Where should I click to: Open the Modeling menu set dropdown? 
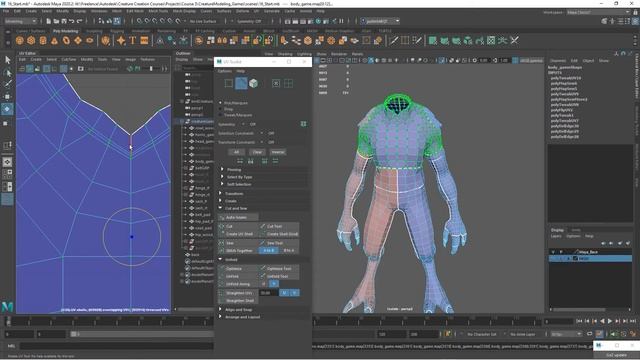(x=20, y=21)
